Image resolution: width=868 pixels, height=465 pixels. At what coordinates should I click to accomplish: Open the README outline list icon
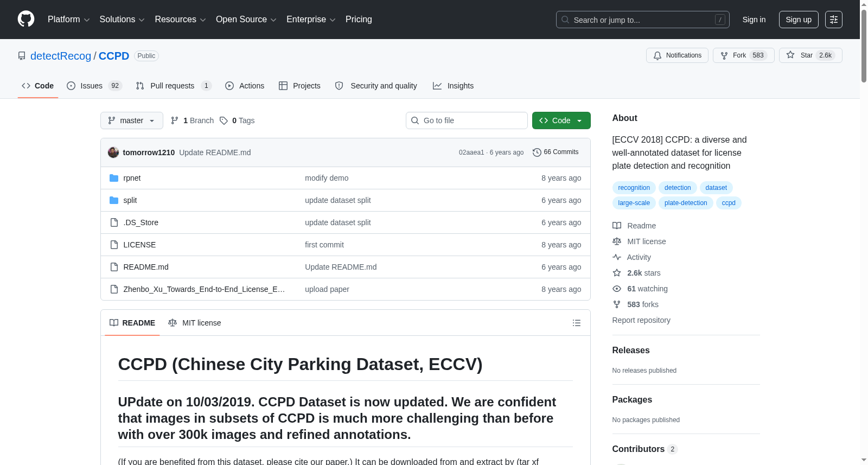577,323
